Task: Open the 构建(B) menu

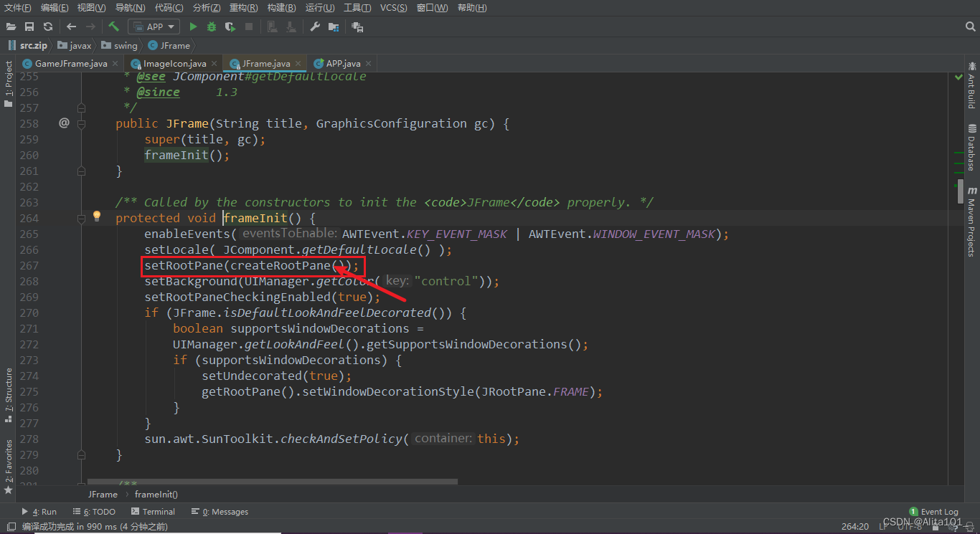Action: point(281,7)
